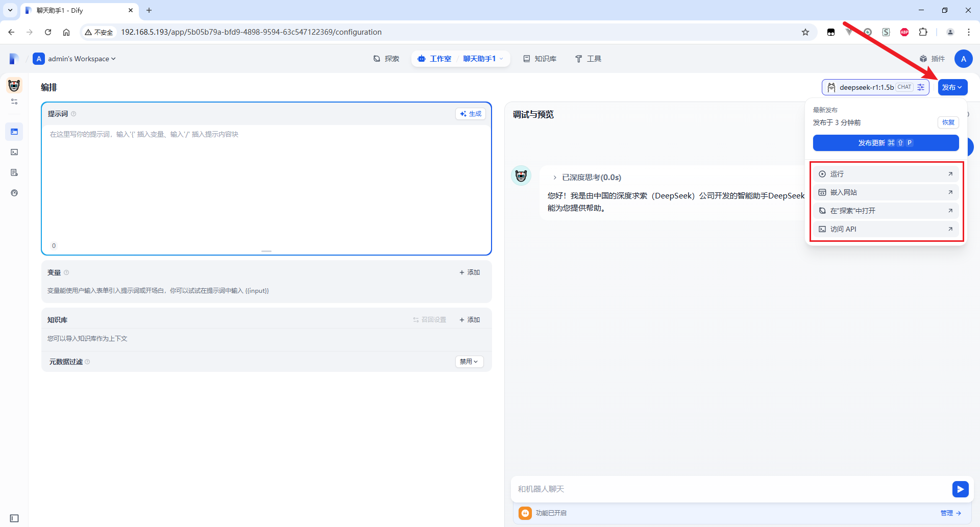The width and height of the screenshot is (980, 527).
Task: Open the Chrome profile icon
Action: click(950, 32)
